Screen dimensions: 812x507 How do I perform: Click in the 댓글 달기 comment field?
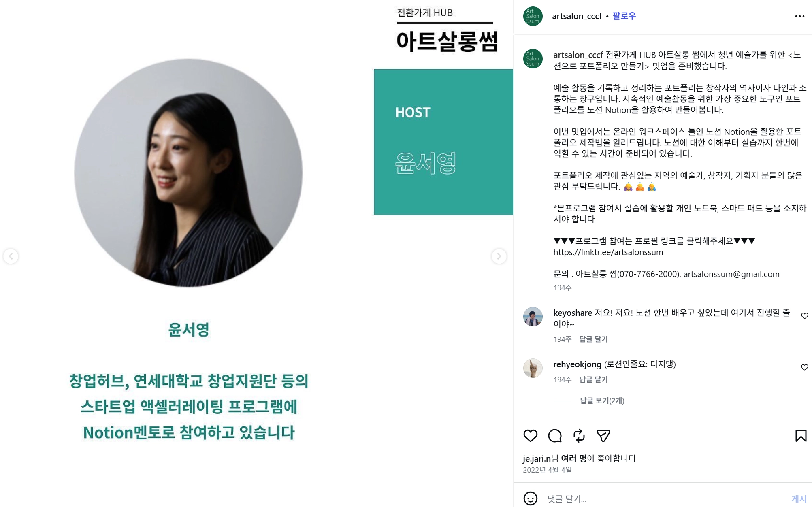coord(664,498)
